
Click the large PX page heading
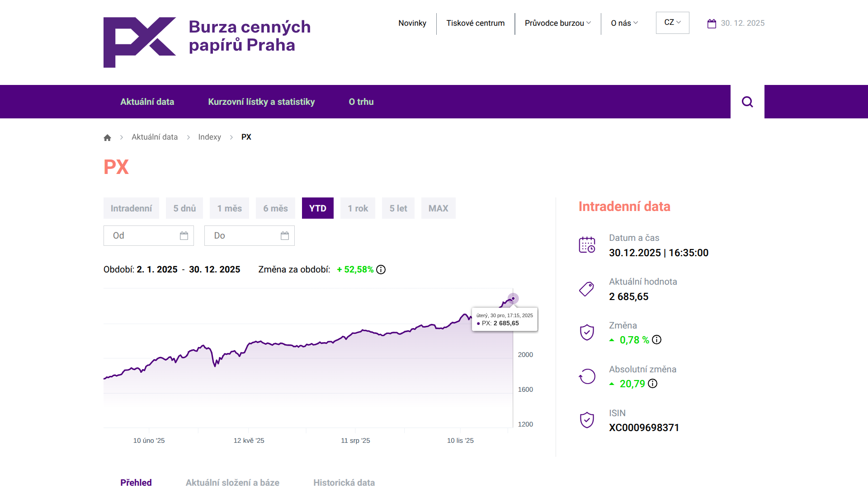tap(116, 167)
